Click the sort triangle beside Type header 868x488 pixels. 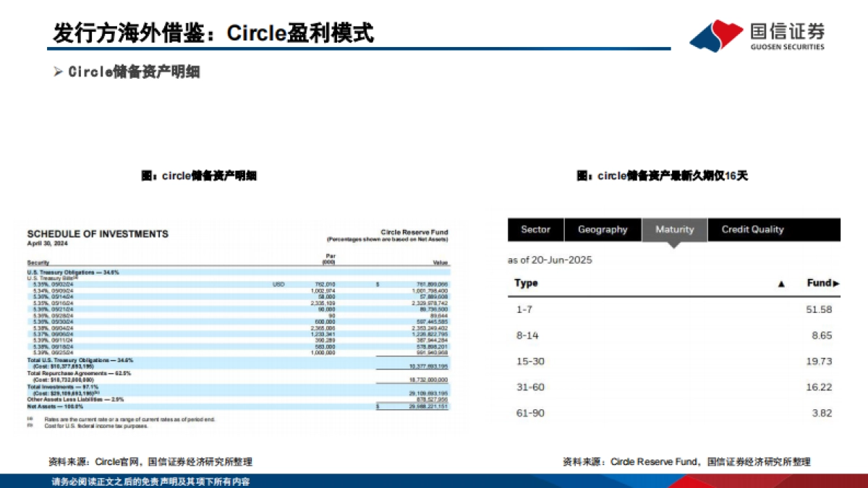coord(781,284)
